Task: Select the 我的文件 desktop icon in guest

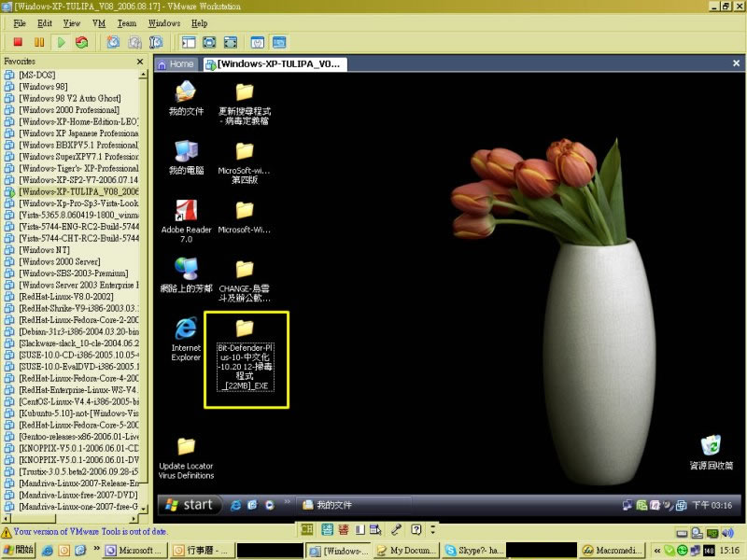Action: (x=186, y=98)
